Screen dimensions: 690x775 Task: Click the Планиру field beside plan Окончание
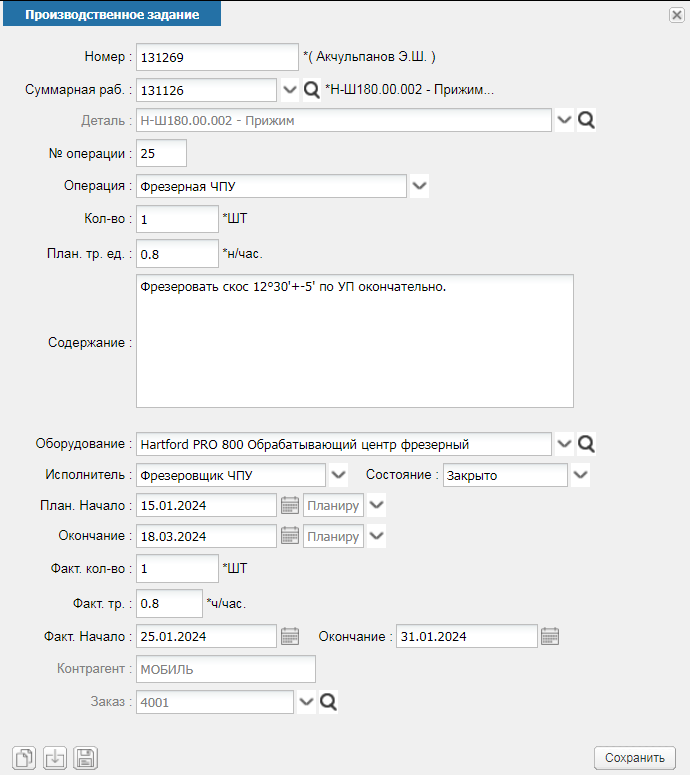[334, 536]
